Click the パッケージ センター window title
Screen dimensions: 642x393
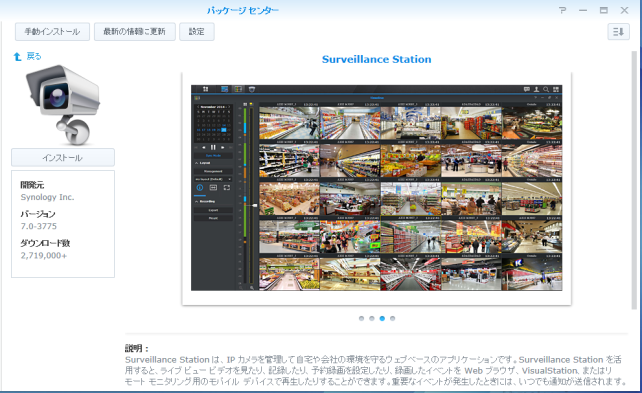point(243,10)
